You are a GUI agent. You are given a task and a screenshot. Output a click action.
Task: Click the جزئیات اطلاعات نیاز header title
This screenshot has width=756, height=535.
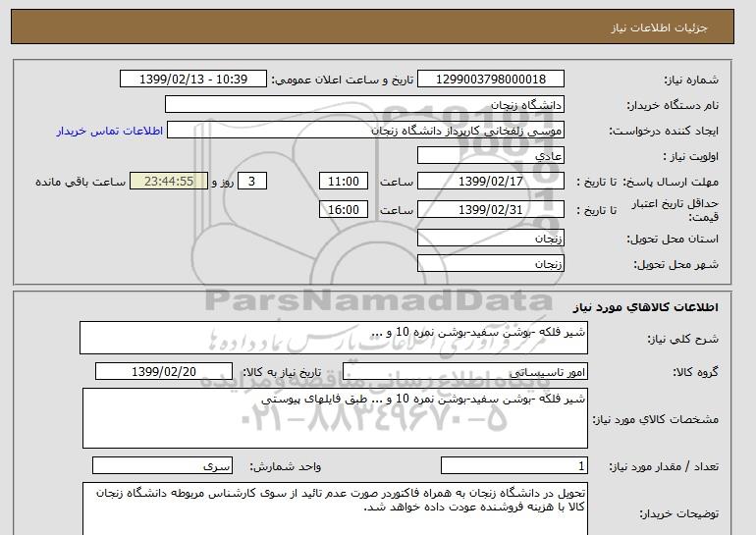coord(659,27)
